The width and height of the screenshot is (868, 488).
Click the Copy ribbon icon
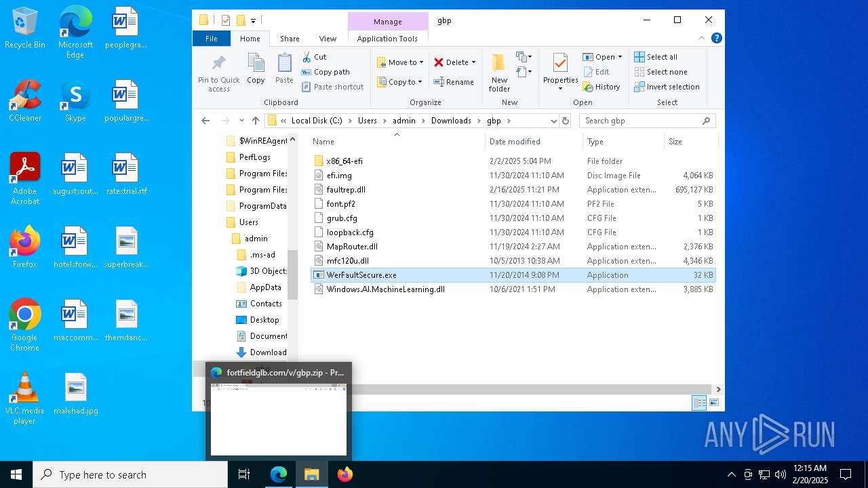[x=256, y=68]
